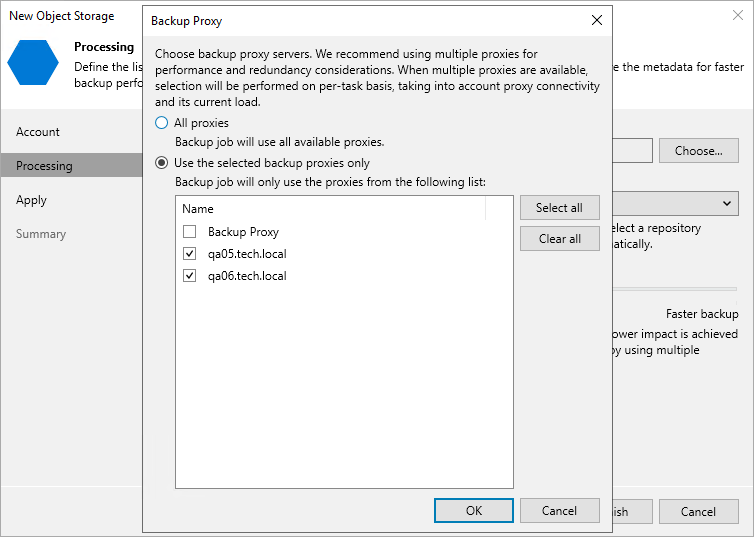Select the qa05.tech.local row text
Viewport: 754px width, 537px height.
(247, 254)
